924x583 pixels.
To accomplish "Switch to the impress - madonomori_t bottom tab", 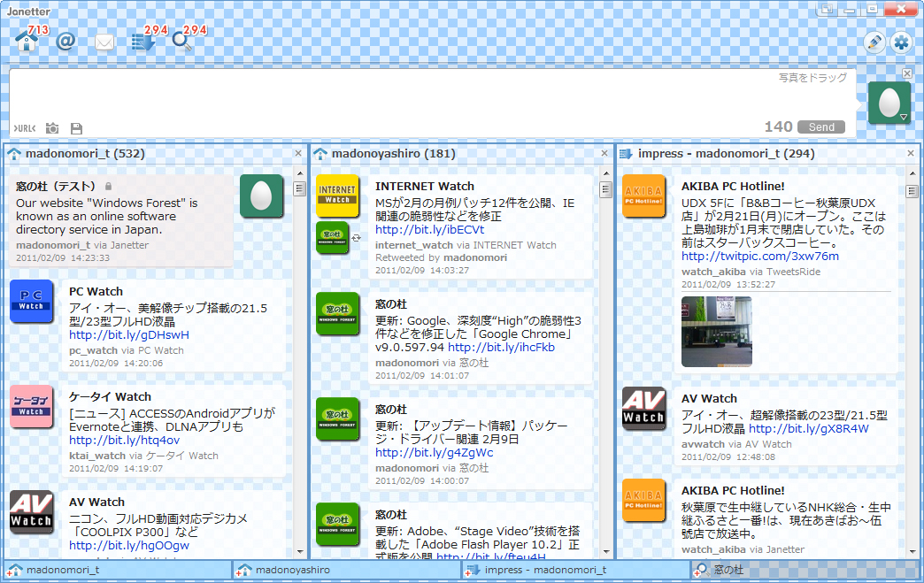I will 576,570.
